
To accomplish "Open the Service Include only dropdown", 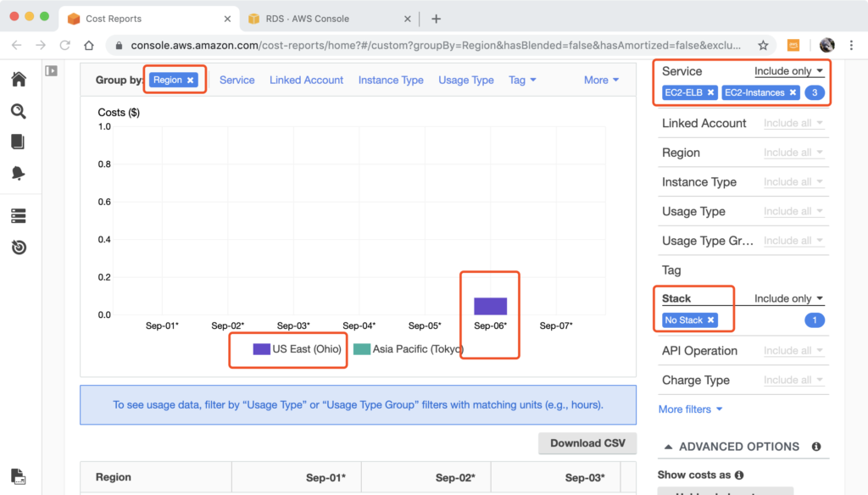I will point(789,71).
